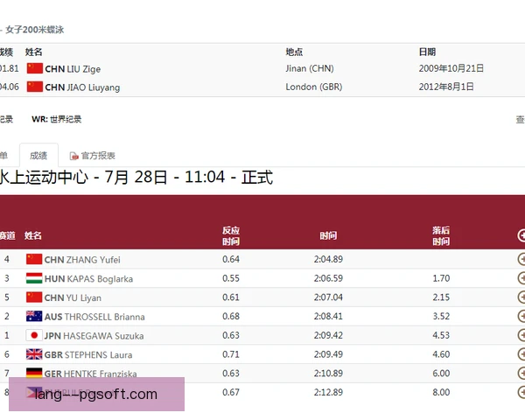Open athlete CHN LIU Zige record entry
This screenshot has width=525, height=420.
pyautogui.click(x=73, y=69)
